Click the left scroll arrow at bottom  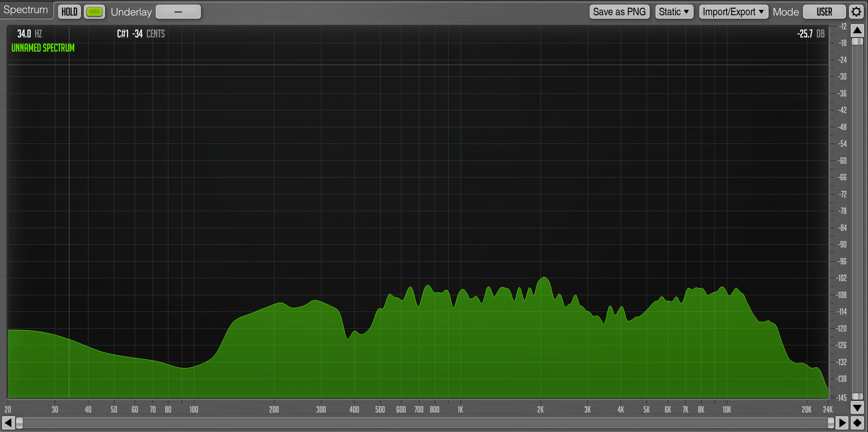(x=8, y=422)
